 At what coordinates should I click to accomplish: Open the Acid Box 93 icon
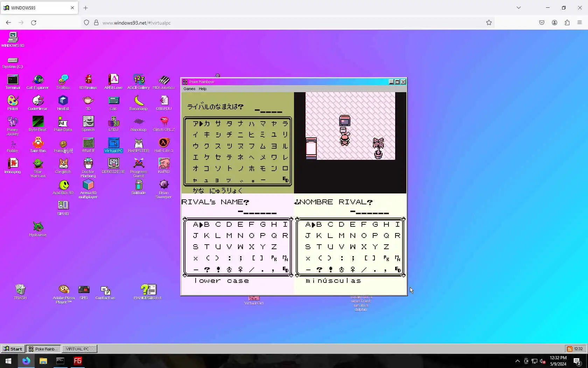(63, 187)
